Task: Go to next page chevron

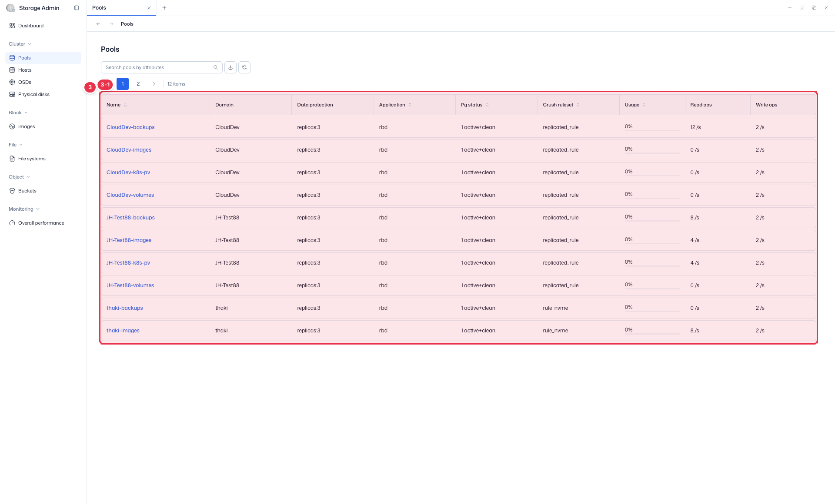Action: pos(154,84)
